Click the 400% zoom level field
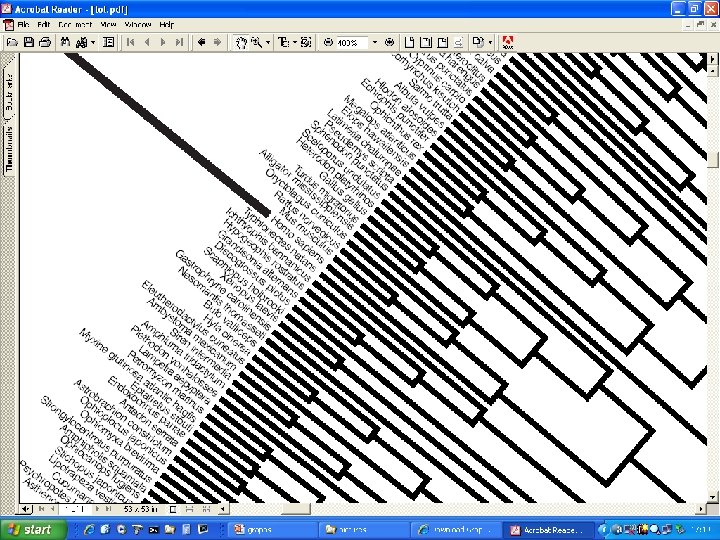720x540 pixels. pos(352,43)
